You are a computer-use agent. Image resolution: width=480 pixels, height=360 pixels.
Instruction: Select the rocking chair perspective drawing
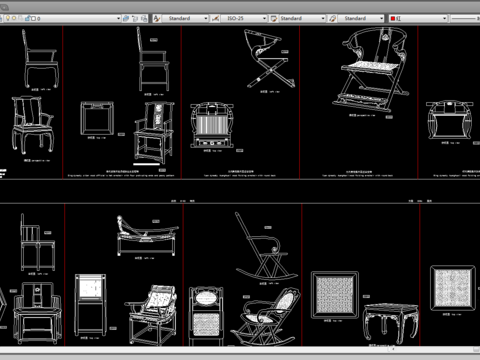[x=266, y=317]
